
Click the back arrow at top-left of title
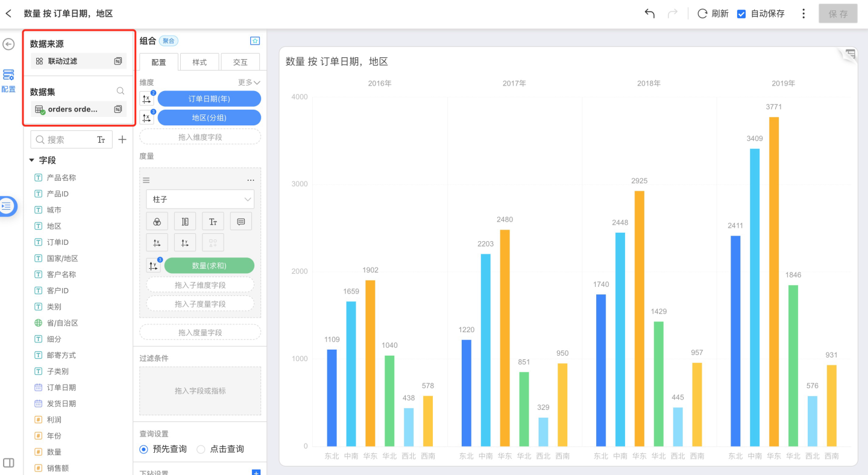point(8,13)
